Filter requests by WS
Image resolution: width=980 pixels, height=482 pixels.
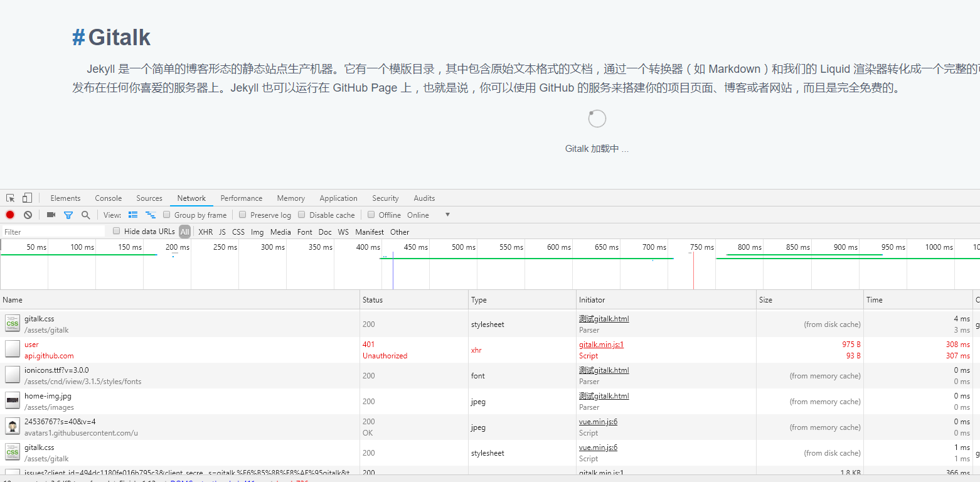[343, 232]
